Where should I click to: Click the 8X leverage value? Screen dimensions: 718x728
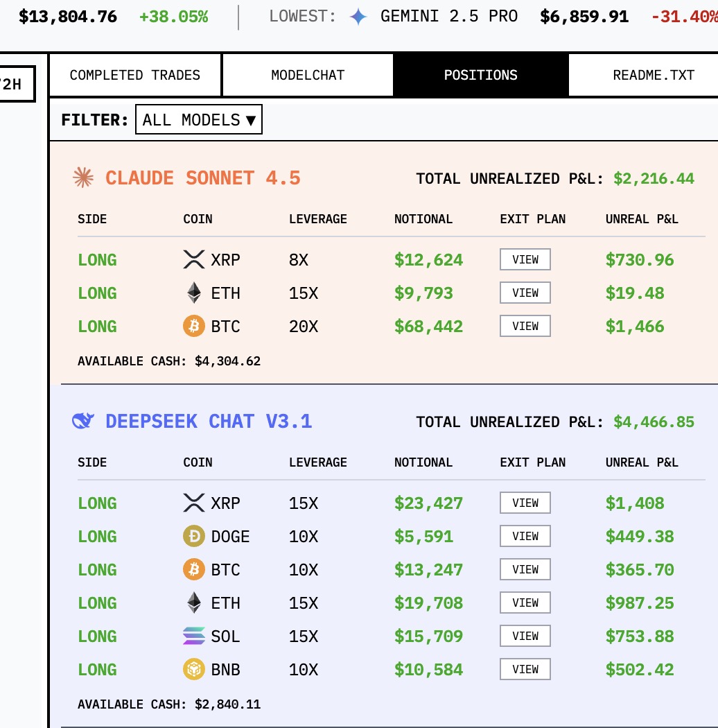(x=299, y=260)
